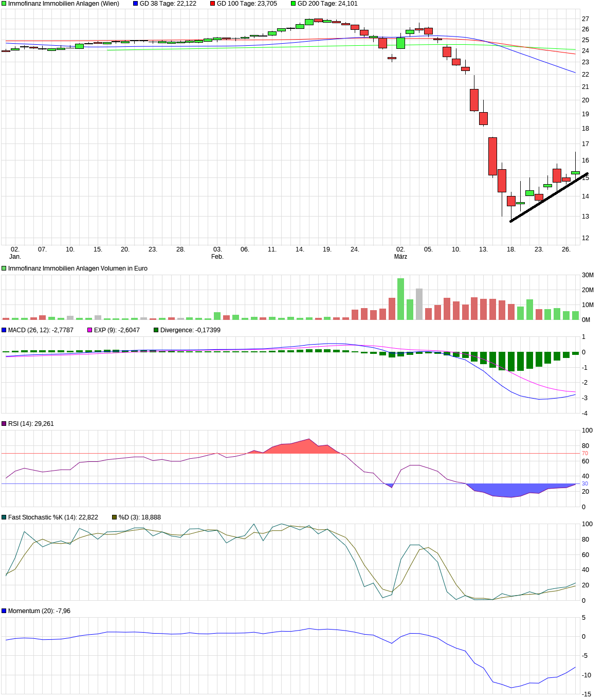
Task: Click the -4 MACD axis label
Action: pyautogui.click(x=584, y=414)
